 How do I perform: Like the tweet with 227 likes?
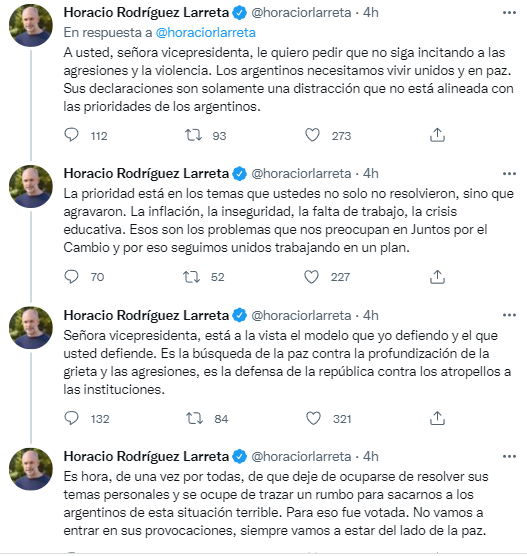pos(311,277)
